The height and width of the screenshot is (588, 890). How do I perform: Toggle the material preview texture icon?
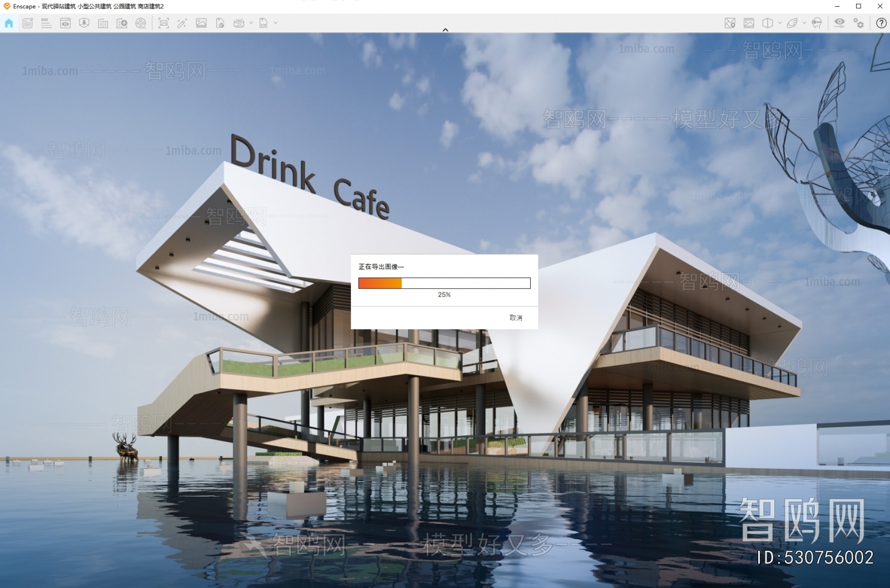coord(748,23)
